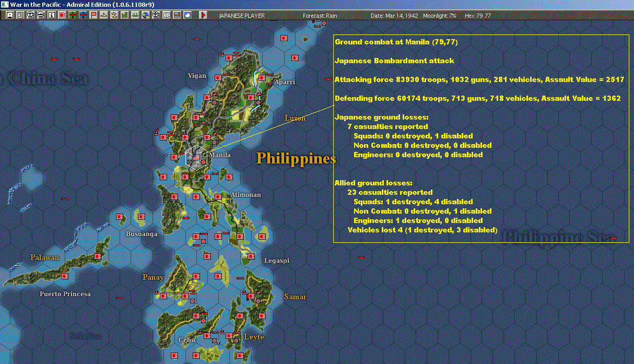The image size is (634, 364).
Task: Click the large Philippines map label
Action: click(296, 158)
